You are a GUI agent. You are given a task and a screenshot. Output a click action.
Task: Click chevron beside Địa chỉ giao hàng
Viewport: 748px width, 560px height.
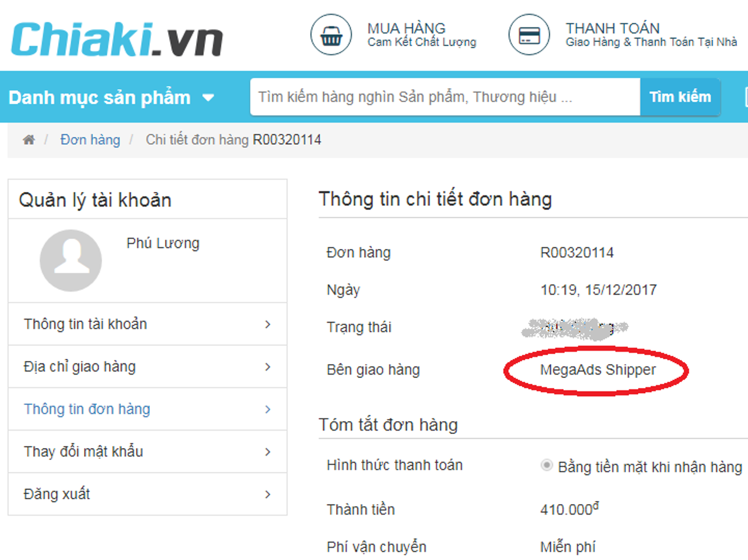pos(268,367)
